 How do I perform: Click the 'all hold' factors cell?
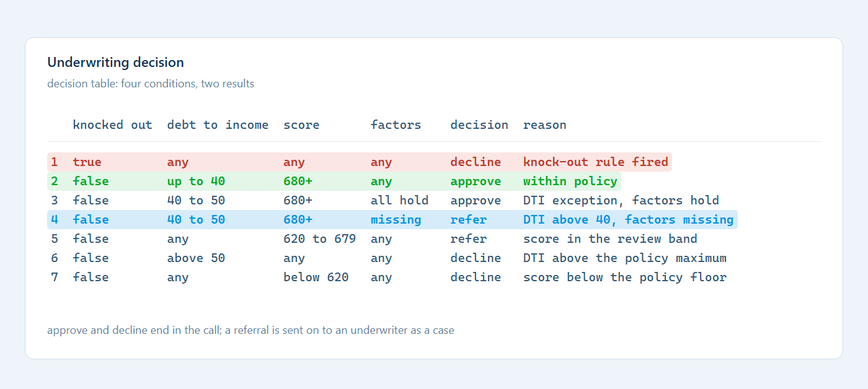[399, 201]
